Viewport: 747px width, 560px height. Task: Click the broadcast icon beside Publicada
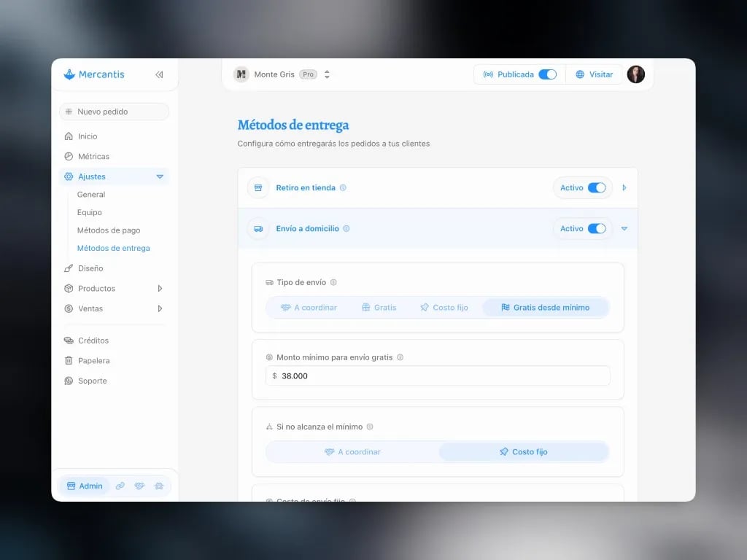click(x=488, y=74)
